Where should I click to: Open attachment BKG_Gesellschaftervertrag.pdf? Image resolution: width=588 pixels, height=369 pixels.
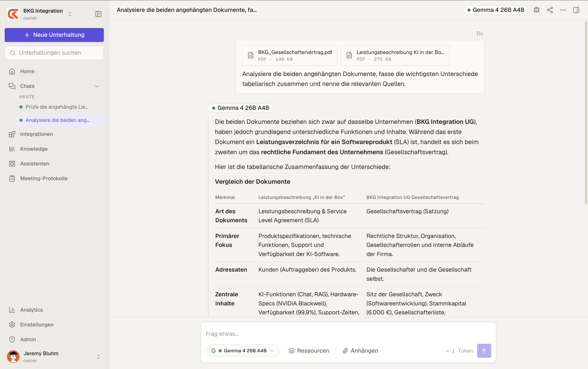point(290,55)
